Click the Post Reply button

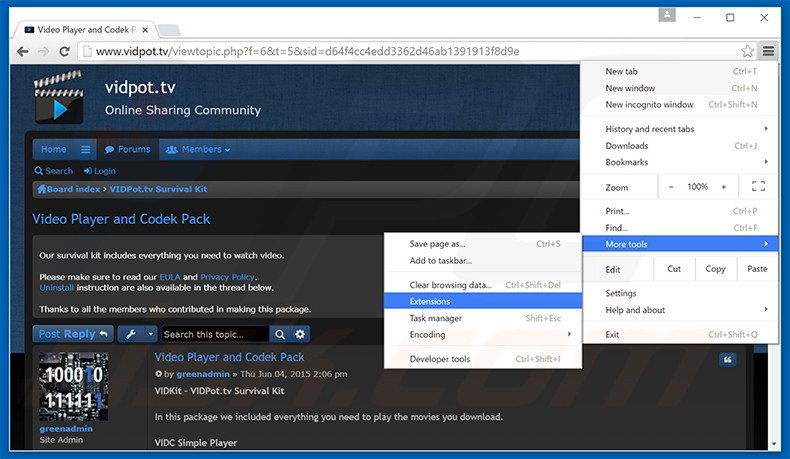(73, 334)
